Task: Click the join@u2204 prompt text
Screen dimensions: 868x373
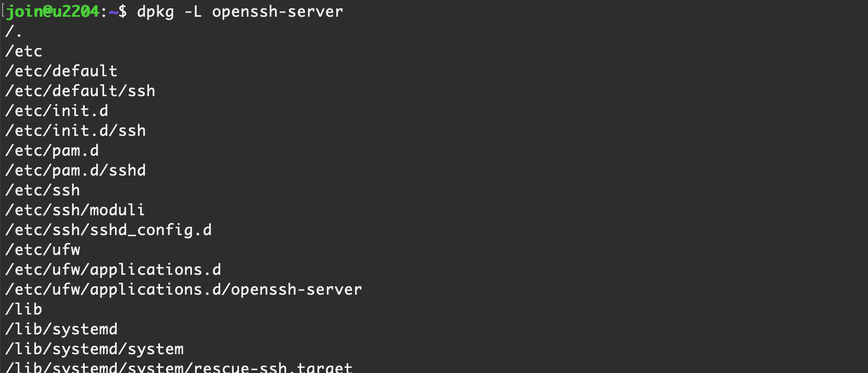Action: pyautogui.click(x=52, y=11)
